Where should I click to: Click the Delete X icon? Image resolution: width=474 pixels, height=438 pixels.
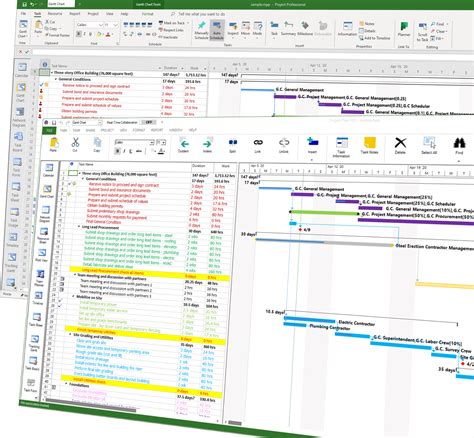pyautogui.click(x=400, y=145)
